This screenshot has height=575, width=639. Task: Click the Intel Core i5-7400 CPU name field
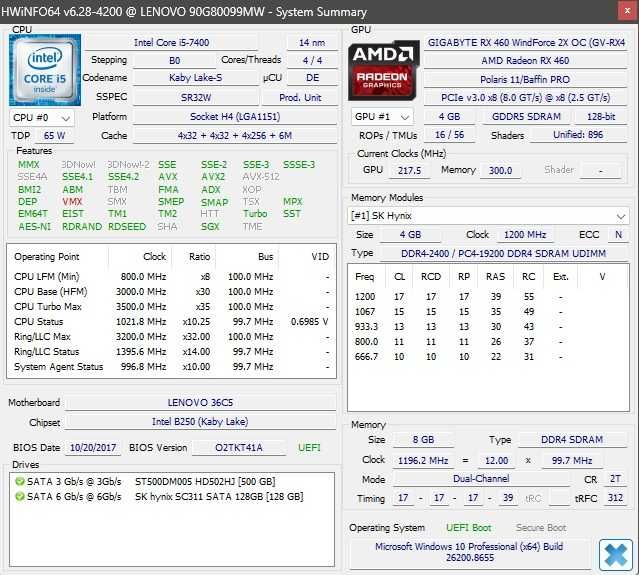[171, 43]
